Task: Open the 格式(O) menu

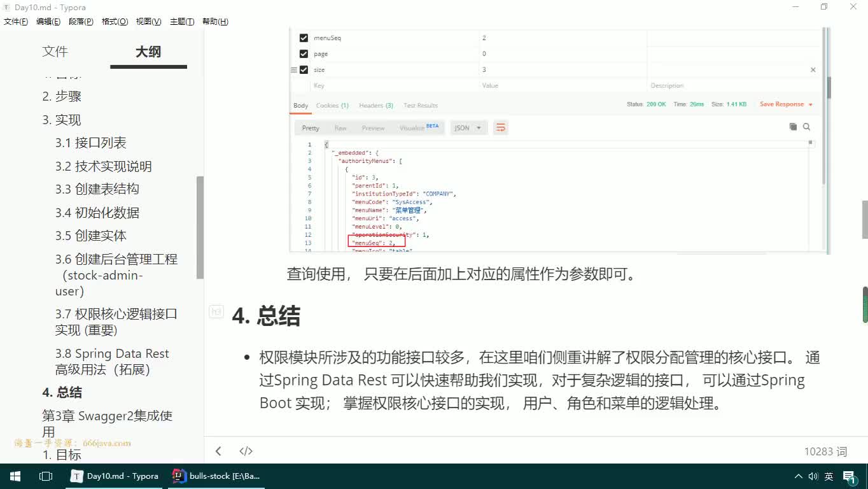Action: click(x=115, y=22)
